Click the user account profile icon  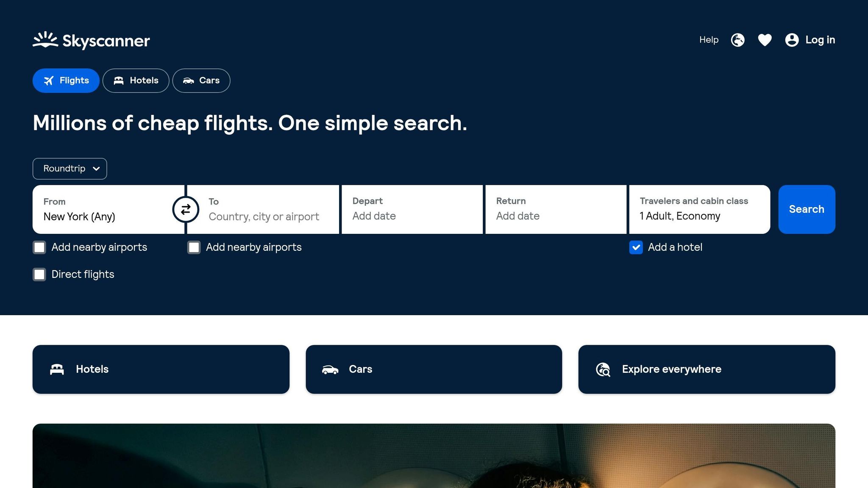click(792, 40)
